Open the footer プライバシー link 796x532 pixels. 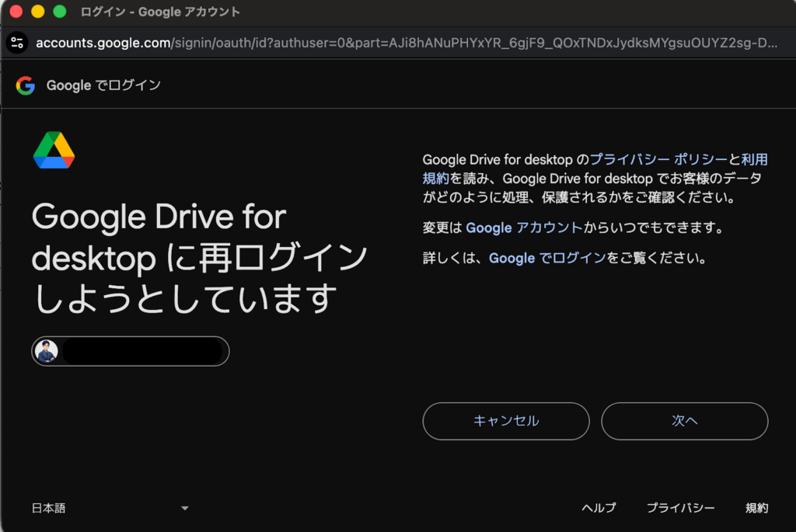(x=680, y=508)
